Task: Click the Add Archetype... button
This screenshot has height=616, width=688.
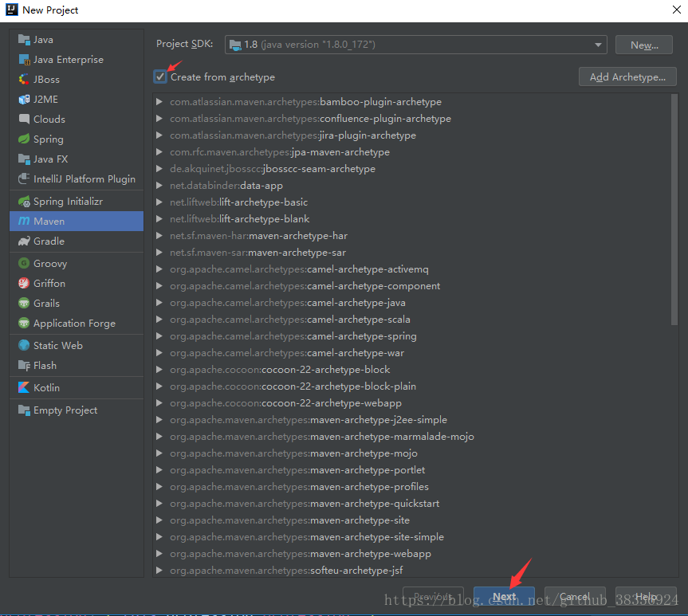Action: (627, 77)
